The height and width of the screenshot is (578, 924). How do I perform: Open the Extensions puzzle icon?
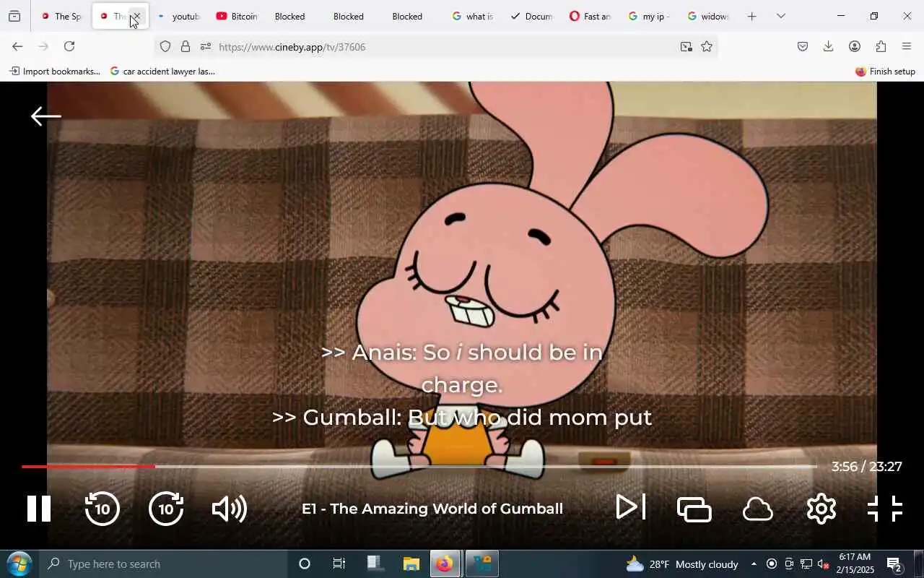[881, 46]
